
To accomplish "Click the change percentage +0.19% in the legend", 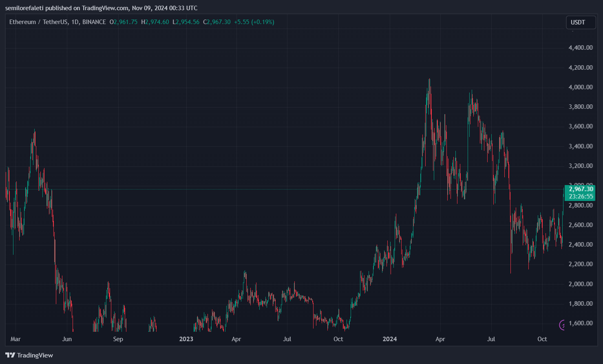I will [x=263, y=22].
